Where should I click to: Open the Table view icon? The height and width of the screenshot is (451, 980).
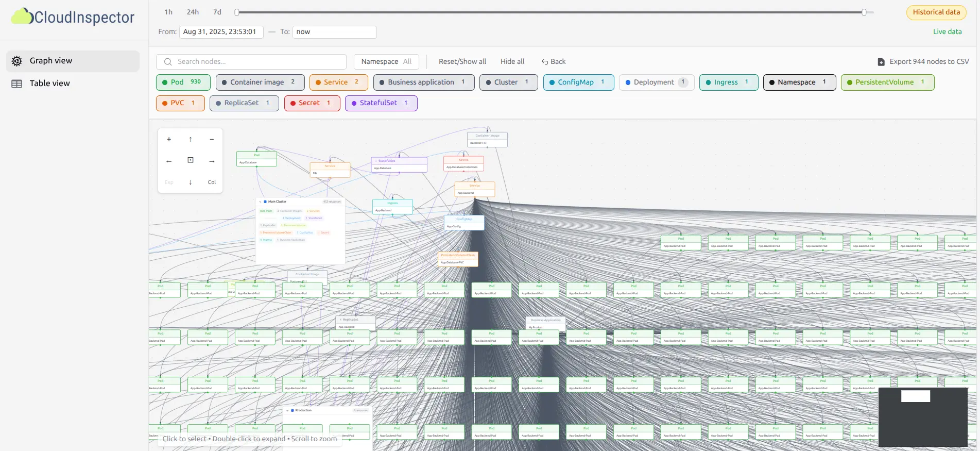[x=16, y=83]
